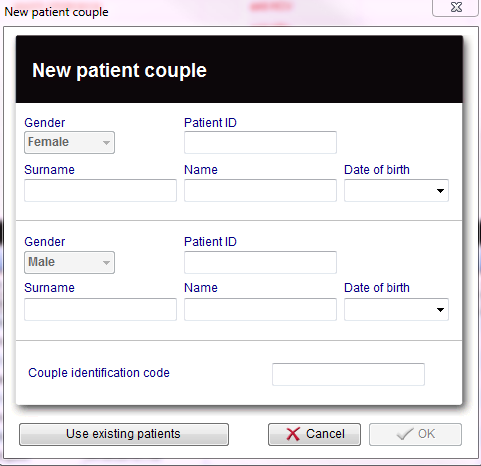
Task: Cancel the new patient couple dialog
Action: tap(314, 434)
